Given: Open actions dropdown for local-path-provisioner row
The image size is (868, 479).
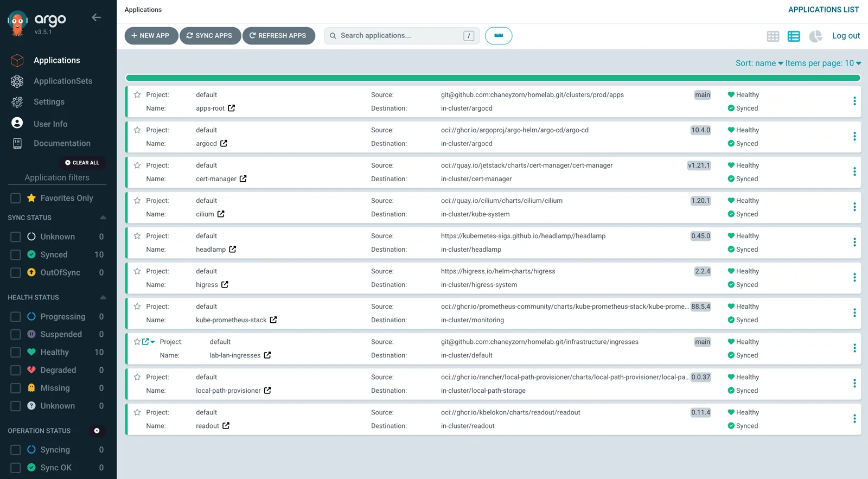Looking at the screenshot, I should (854, 383).
